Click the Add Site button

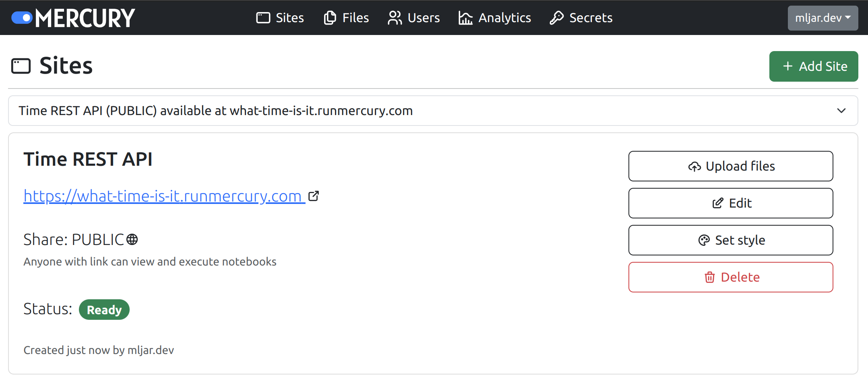click(x=813, y=66)
